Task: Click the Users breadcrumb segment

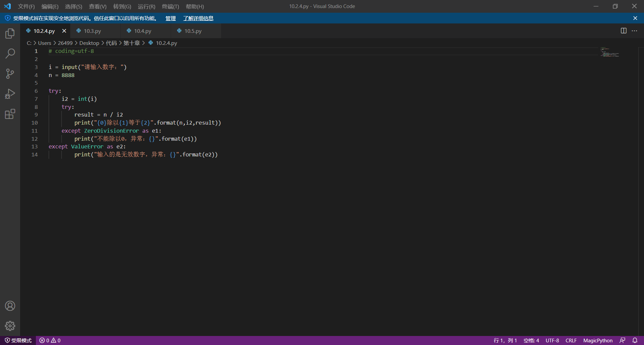Action: tap(45, 43)
